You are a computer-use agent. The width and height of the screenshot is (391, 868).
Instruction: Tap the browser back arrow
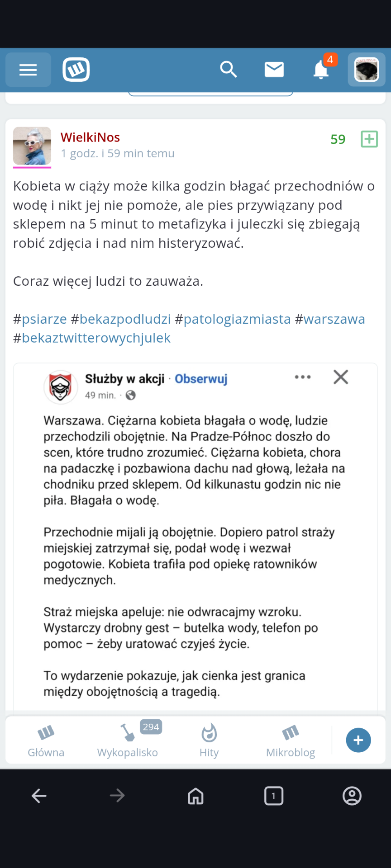(x=39, y=796)
